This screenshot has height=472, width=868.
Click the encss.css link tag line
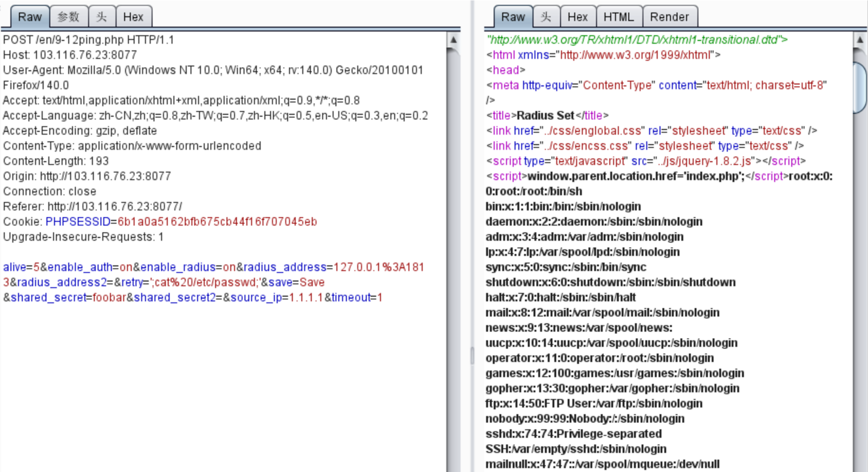pos(645,146)
